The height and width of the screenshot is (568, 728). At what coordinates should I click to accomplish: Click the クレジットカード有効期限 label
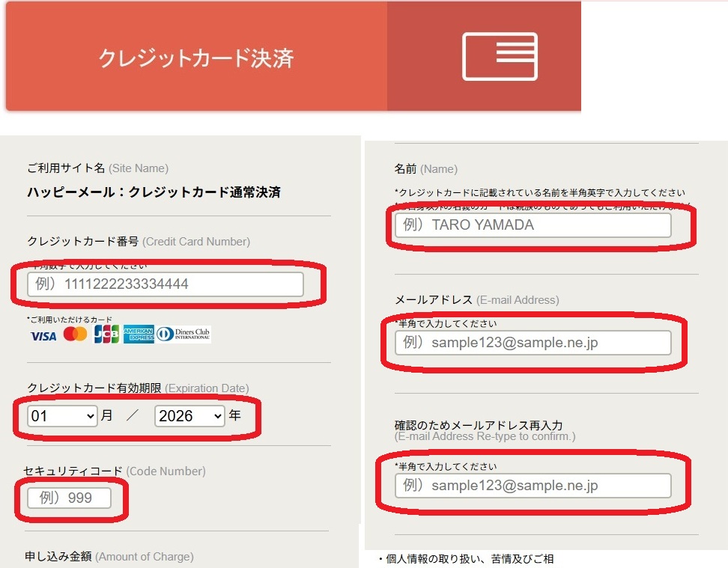click(x=94, y=388)
